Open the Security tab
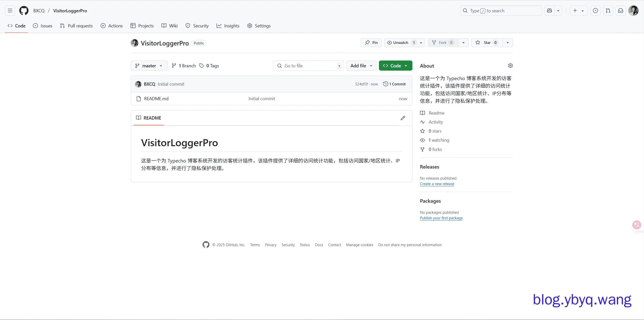The width and height of the screenshot is (644, 320). (x=197, y=26)
